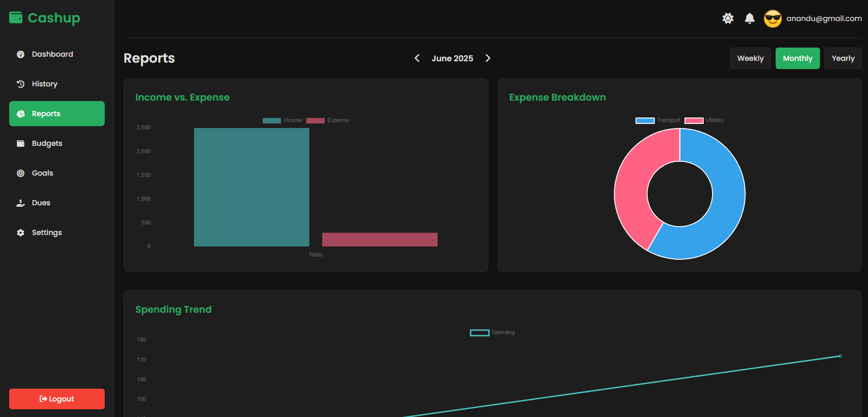Switch to the Yearly report view

tap(843, 58)
